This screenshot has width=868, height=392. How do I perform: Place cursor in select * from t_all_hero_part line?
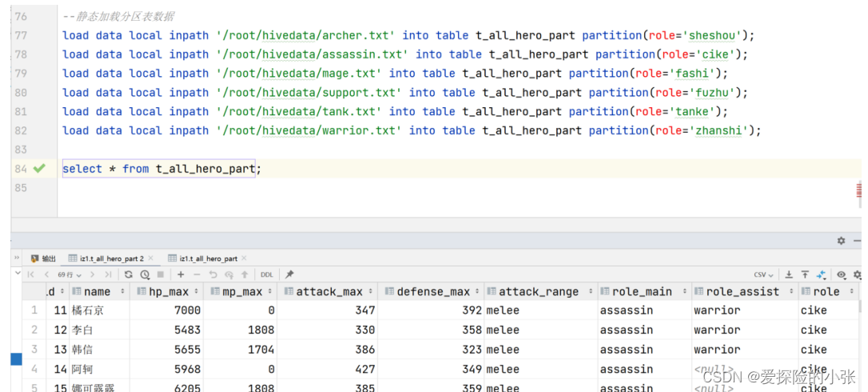coord(161,169)
